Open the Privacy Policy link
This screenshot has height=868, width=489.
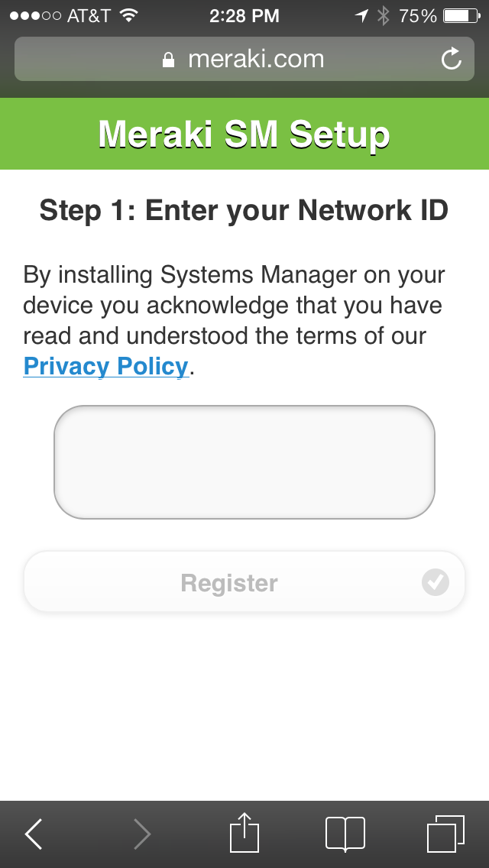(x=105, y=367)
